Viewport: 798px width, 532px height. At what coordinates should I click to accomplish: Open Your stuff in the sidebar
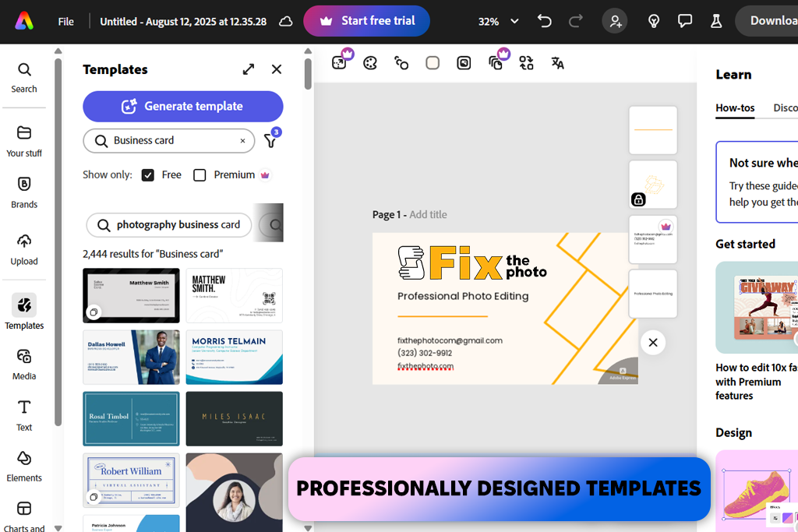pos(24,142)
